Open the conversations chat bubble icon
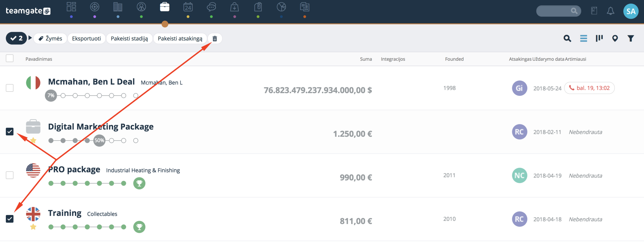 211,7
